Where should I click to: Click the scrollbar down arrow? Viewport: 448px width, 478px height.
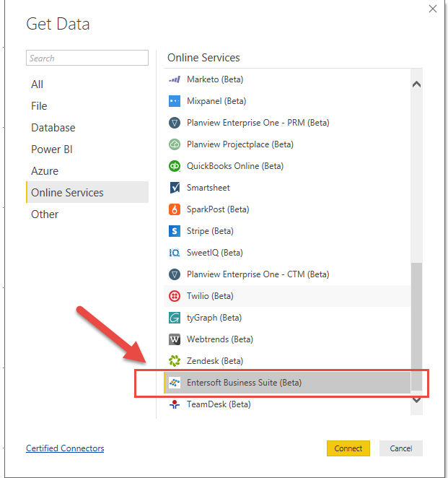(x=416, y=400)
